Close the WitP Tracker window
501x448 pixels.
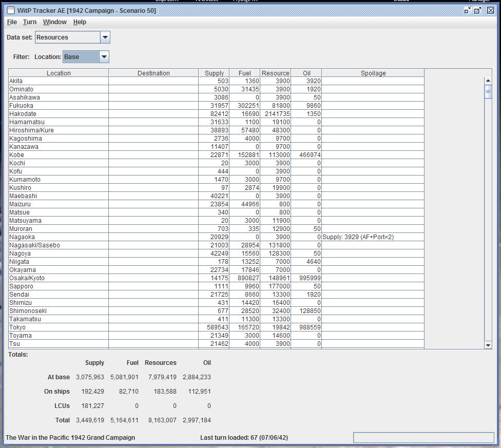pyautogui.click(x=491, y=10)
